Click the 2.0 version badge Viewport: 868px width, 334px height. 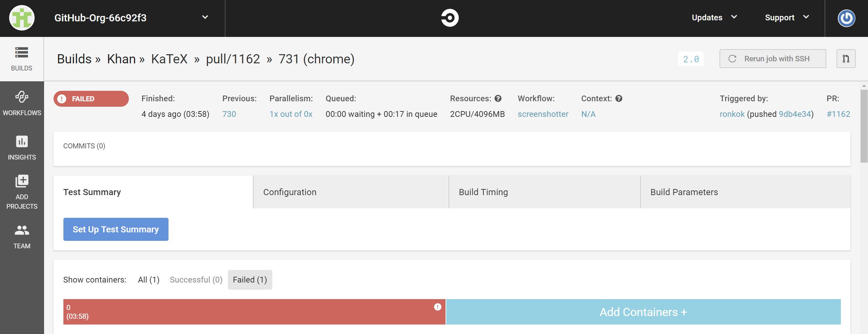[691, 59]
